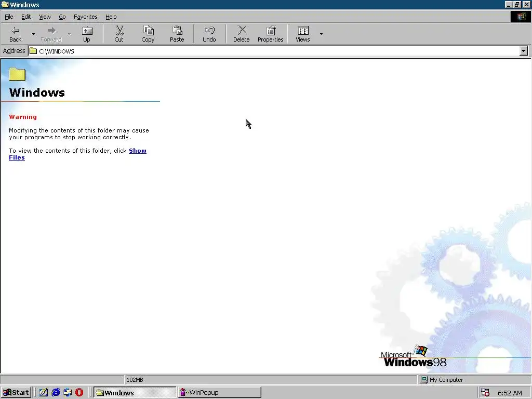Launch Opera from the quick launch
532x399 pixels.
(79, 393)
